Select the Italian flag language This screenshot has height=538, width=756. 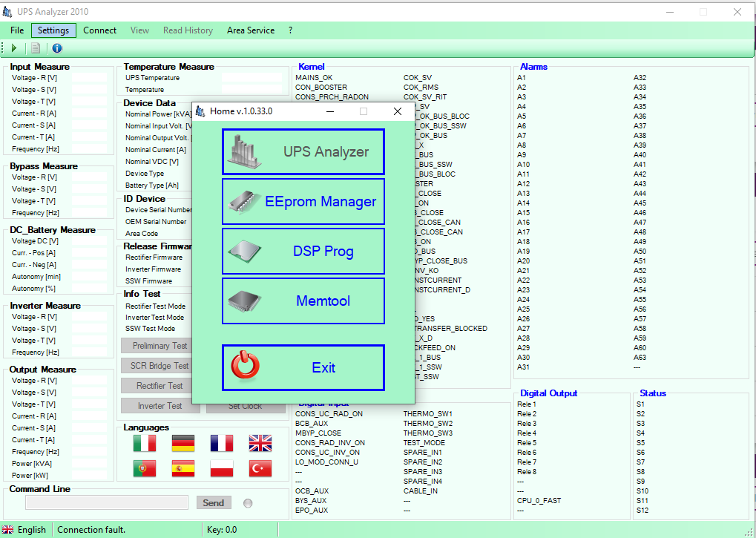click(x=144, y=443)
